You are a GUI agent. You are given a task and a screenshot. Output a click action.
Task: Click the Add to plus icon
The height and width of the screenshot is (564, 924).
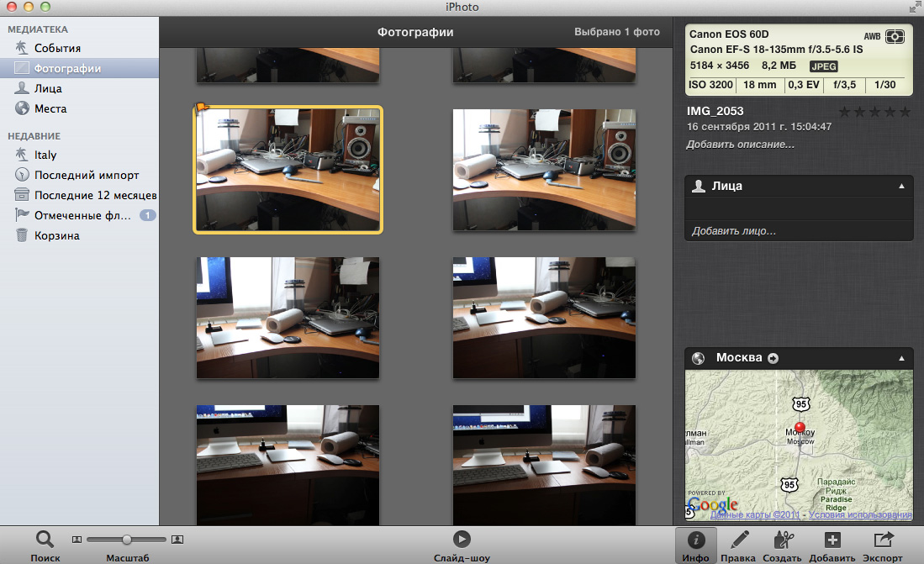[832, 540]
